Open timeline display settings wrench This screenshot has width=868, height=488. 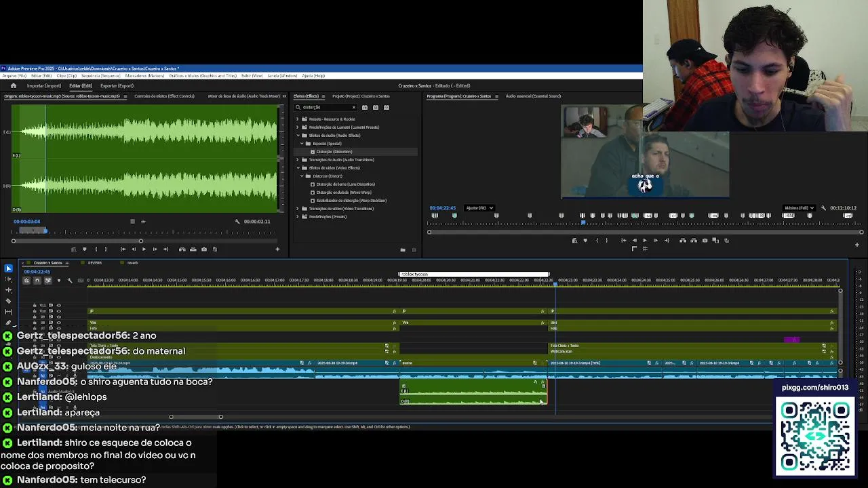coord(70,281)
